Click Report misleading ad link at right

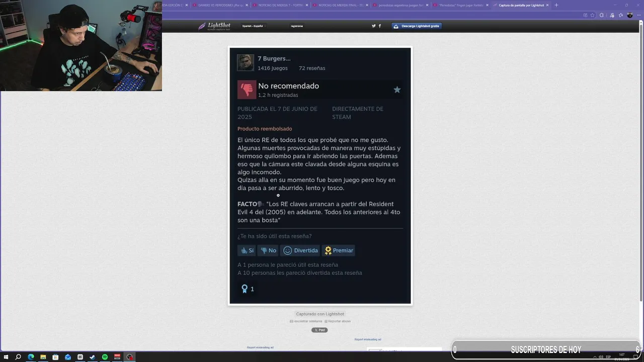click(x=368, y=339)
